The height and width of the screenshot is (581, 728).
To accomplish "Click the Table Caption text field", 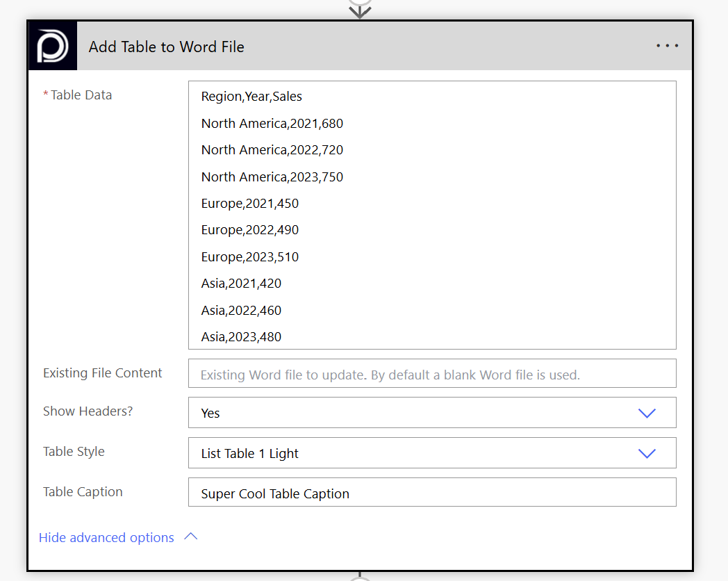I will click(431, 493).
